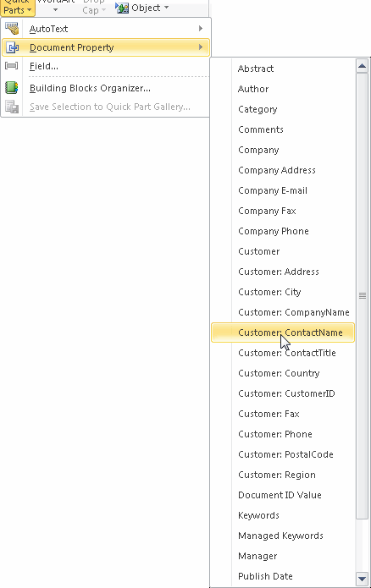Click the AutoText keyboard icon
Viewport: 371px width, 588px height.
(x=12, y=29)
